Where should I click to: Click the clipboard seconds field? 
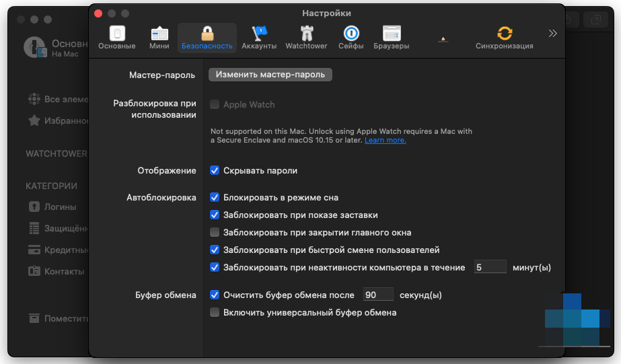[x=378, y=295]
